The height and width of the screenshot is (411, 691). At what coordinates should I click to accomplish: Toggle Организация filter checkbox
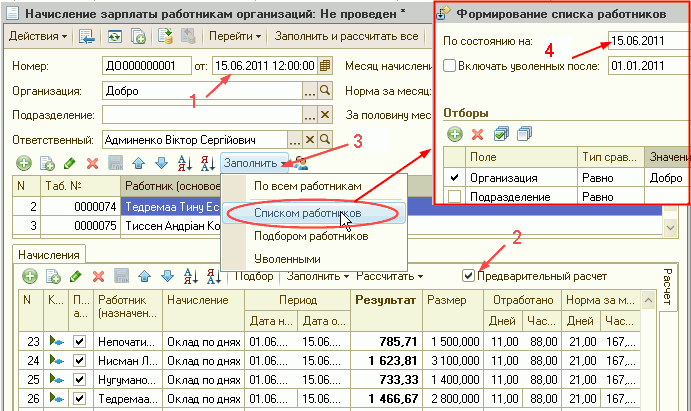tap(454, 178)
